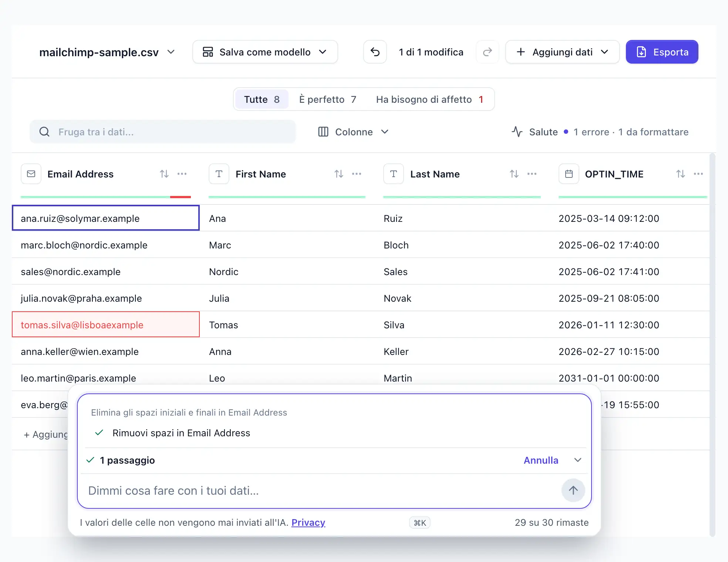728x562 pixels.
Task: Sort the First Name column
Action: point(339,174)
